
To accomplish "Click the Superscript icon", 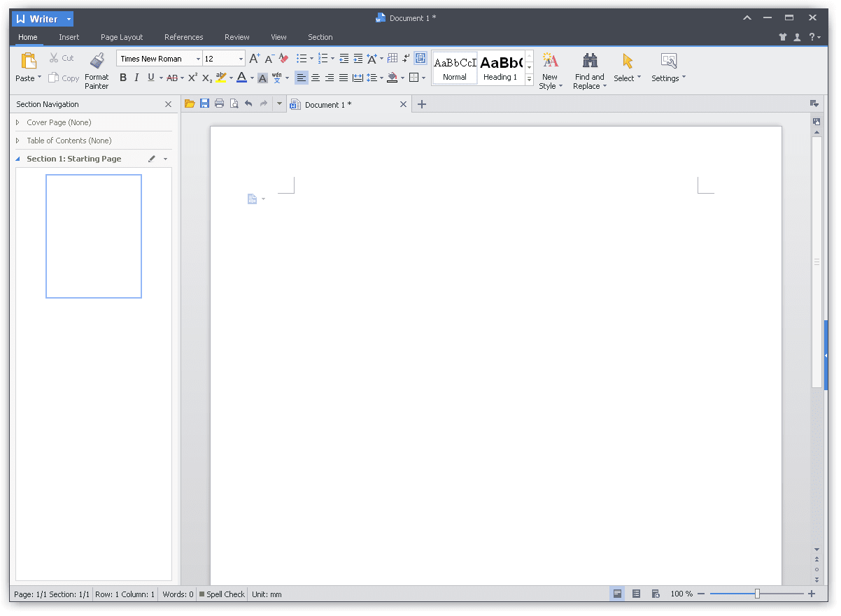I will (192, 78).
